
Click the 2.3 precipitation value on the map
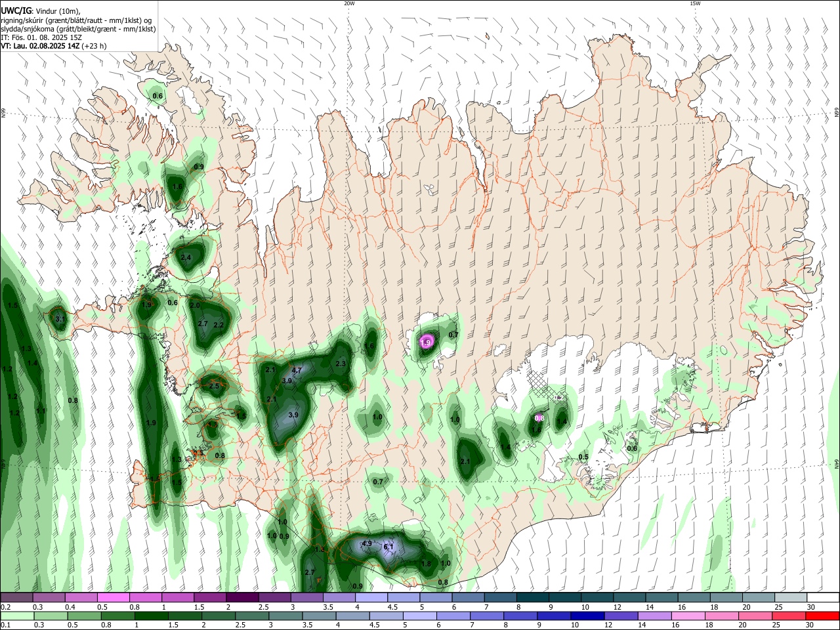[x=341, y=364]
